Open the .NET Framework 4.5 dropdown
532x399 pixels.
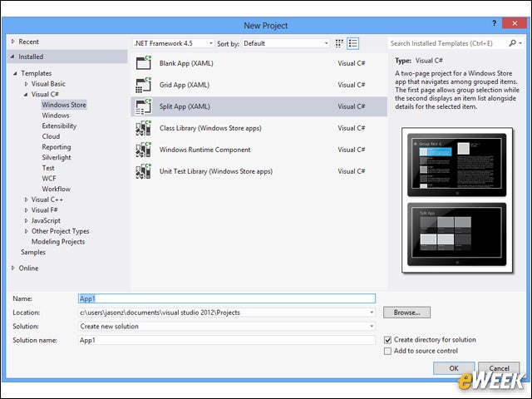pyautogui.click(x=173, y=43)
